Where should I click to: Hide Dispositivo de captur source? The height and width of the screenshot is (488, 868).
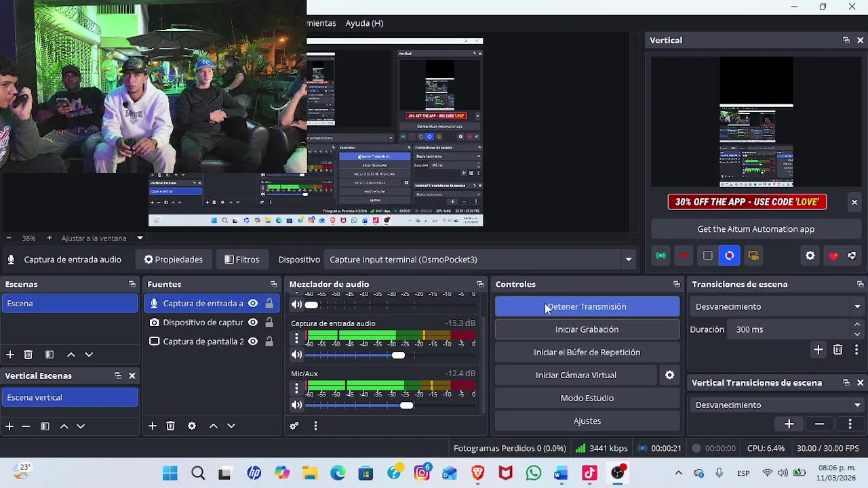click(x=253, y=323)
